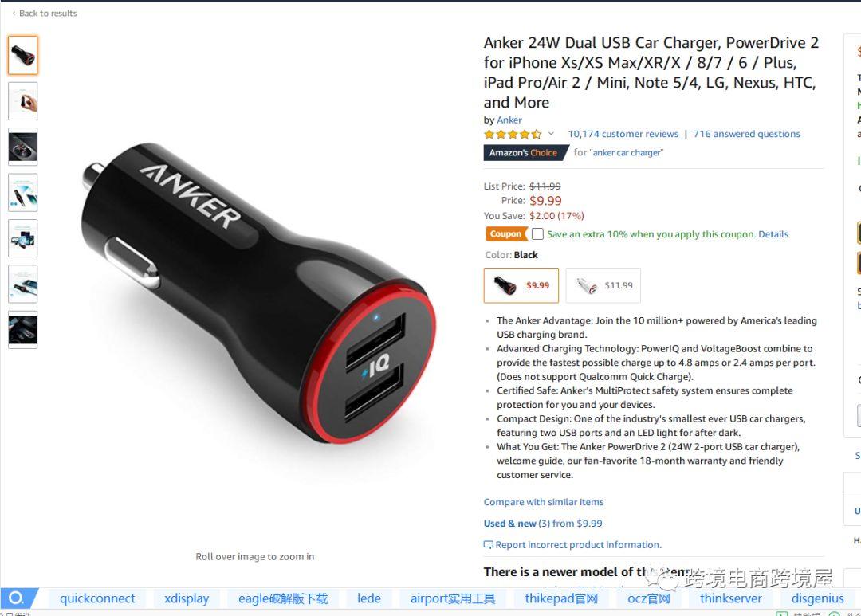The image size is (861, 616).
Task: Click the quickconnect suggestion in bottom bar
Action: click(97, 598)
